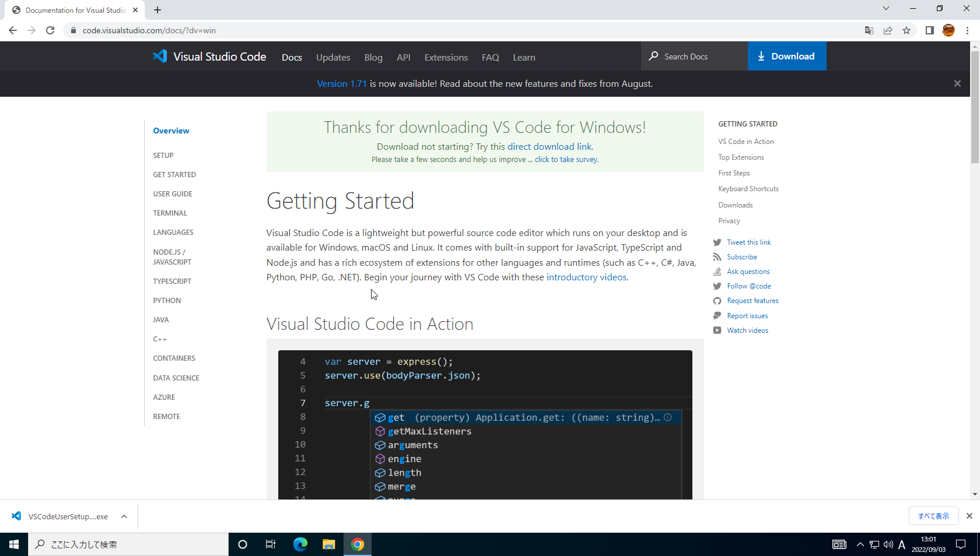Open Task View on the taskbar
Screen dimensions: 980x556
pyautogui.click(x=271, y=544)
